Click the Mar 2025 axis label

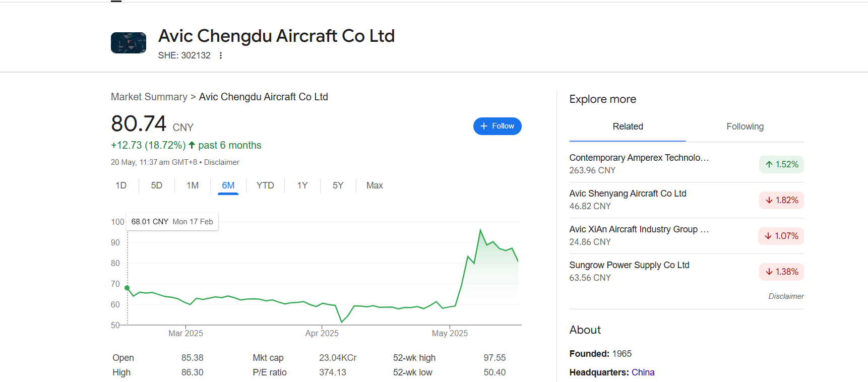pyautogui.click(x=185, y=333)
